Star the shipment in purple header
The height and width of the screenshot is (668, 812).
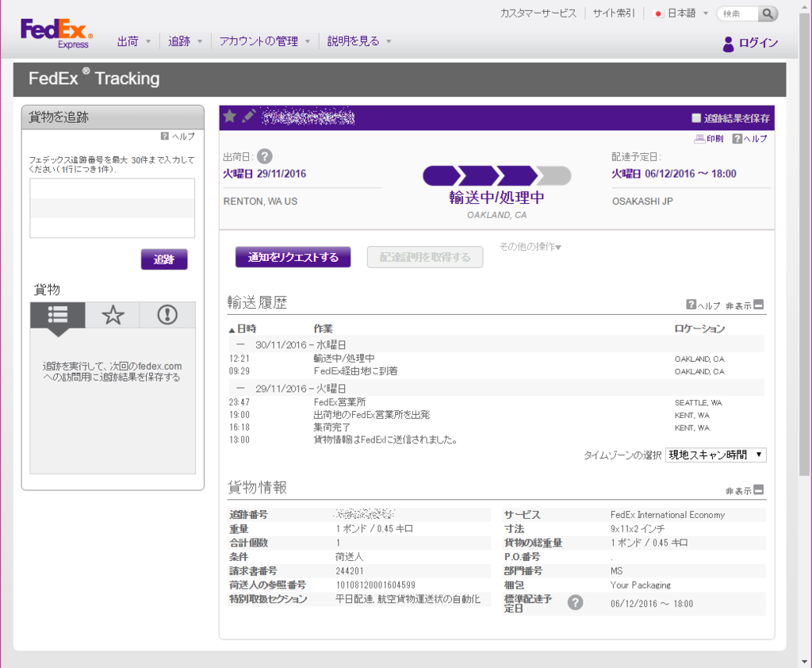(x=230, y=116)
